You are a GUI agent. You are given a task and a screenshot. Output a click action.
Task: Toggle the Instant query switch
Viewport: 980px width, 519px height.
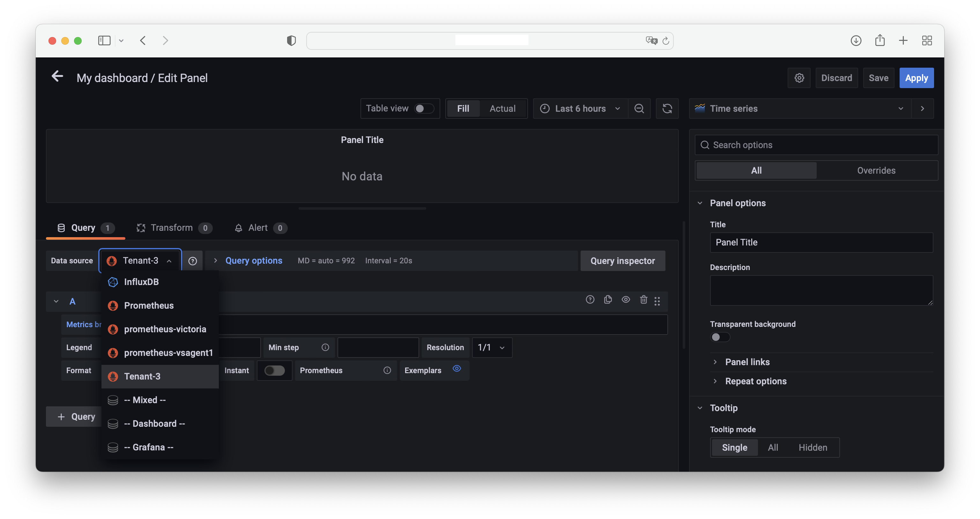click(274, 371)
